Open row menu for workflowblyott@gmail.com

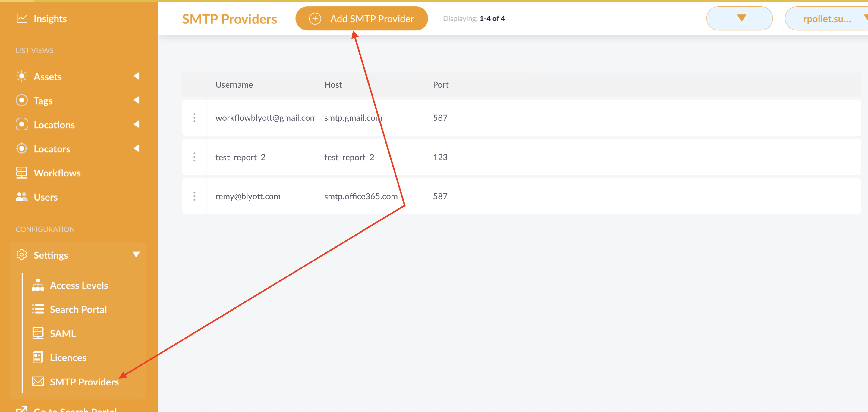(194, 118)
